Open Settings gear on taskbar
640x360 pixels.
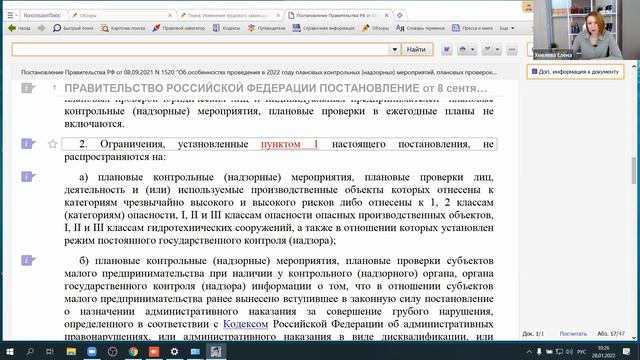(x=174, y=351)
